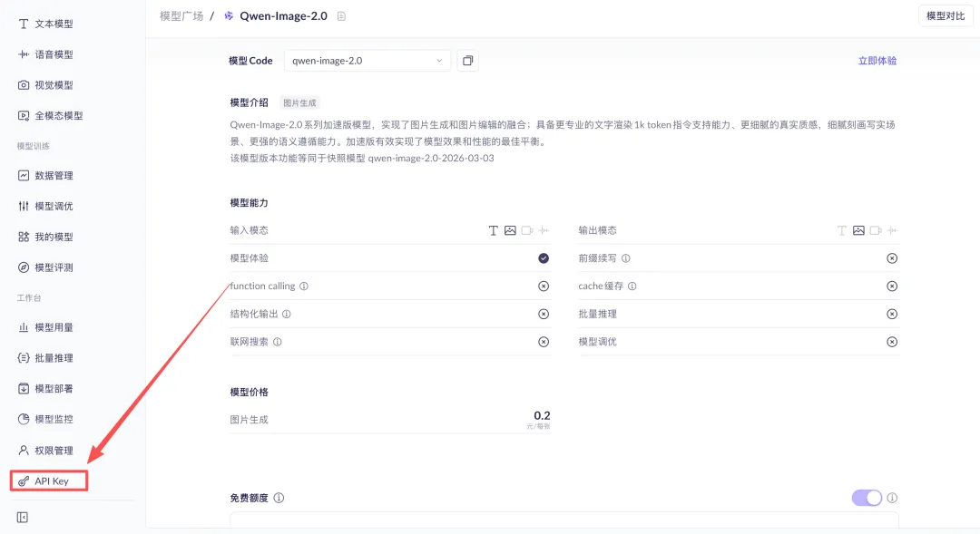
Task: Click info icon next to 结构化输出
Action: tap(286, 315)
